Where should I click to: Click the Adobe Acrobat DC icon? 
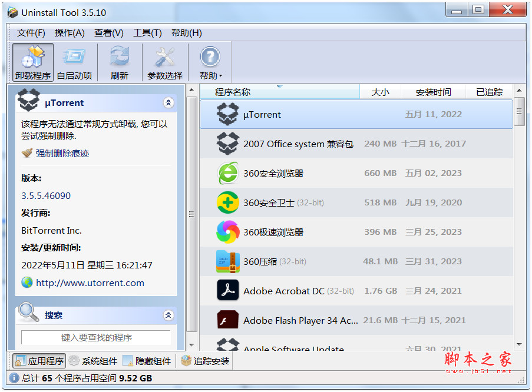[x=227, y=291]
